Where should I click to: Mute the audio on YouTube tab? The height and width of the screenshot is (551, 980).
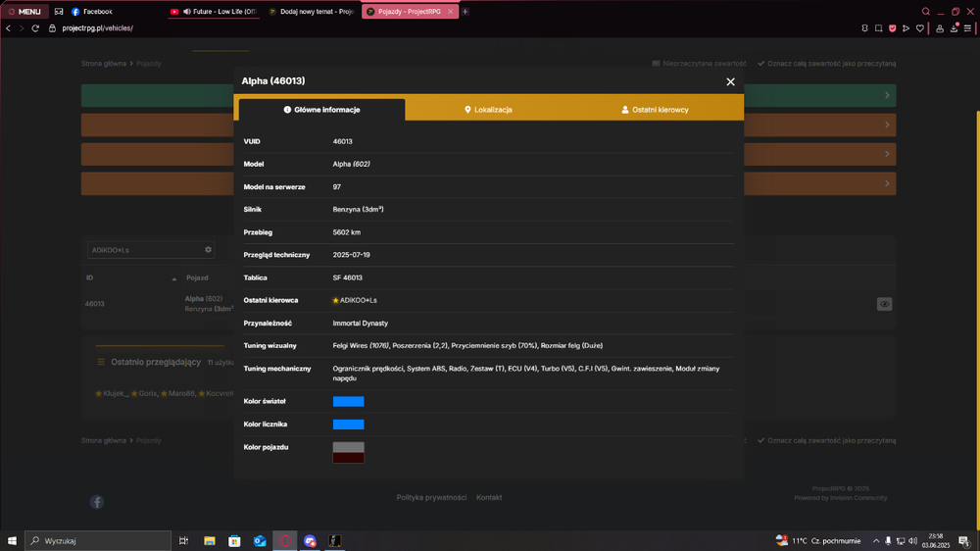pyautogui.click(x=187, y=11)
